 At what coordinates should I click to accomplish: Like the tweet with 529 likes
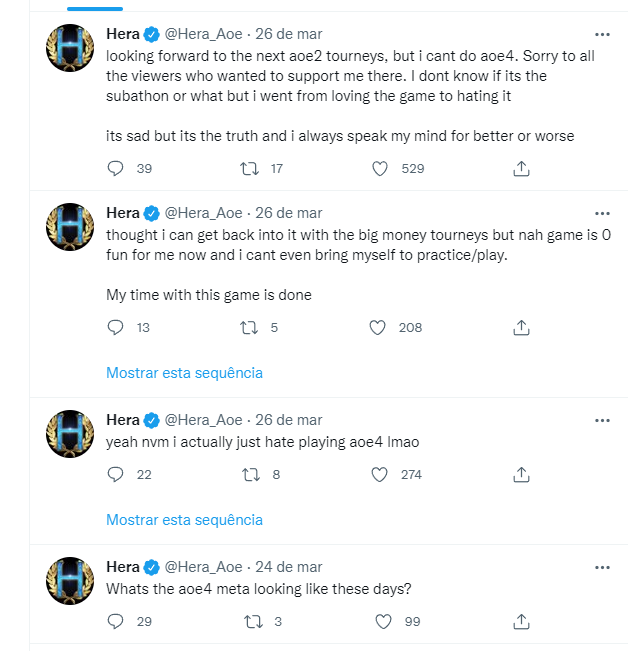click(x=380, y=169)
